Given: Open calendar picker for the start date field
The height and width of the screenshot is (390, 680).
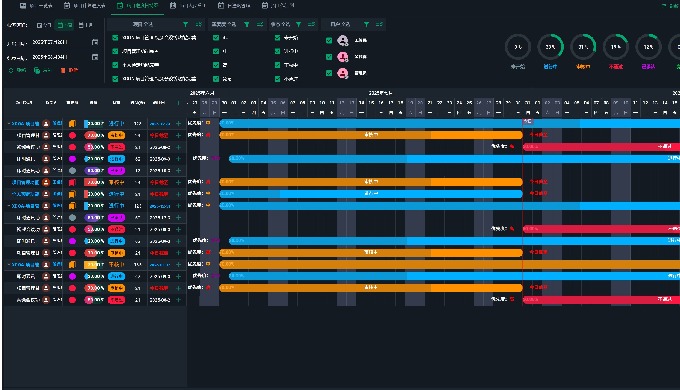Looking at the screenshot, I should coord(95,42).
